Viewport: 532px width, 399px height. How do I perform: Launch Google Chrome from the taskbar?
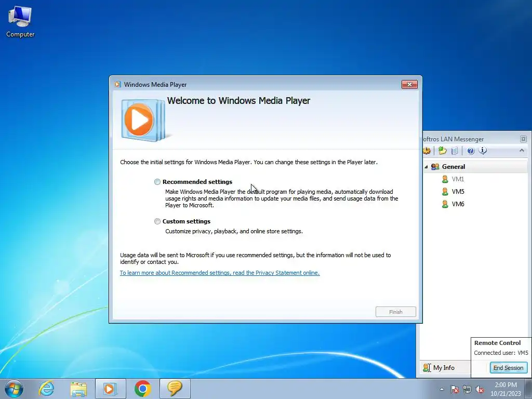click(x=142, y=389)
